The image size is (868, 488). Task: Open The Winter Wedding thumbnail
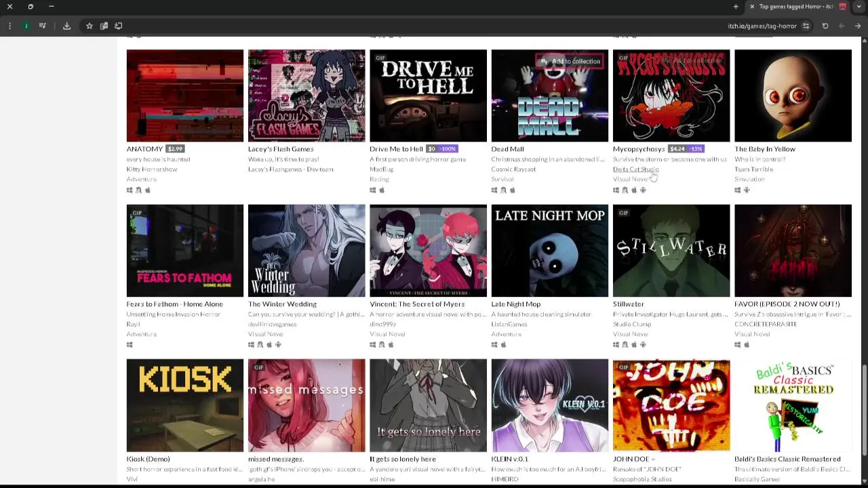[x=307, y=251]
